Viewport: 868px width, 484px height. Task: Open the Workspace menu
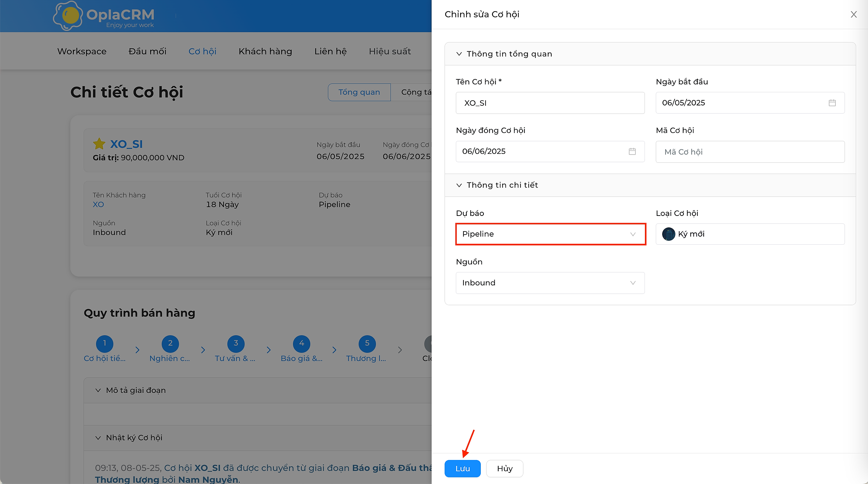point(82,51)
